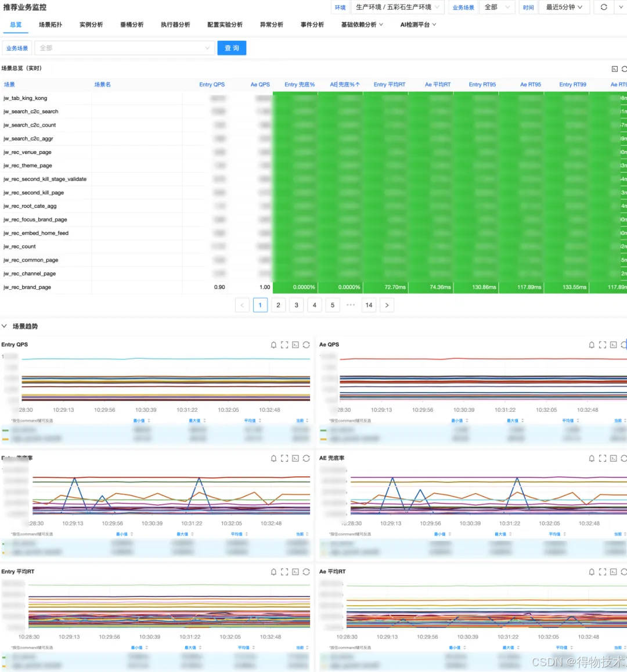Sort table by Entry 平均RT column
Viewport: 627px width, 672px height.
click(390, 84)
